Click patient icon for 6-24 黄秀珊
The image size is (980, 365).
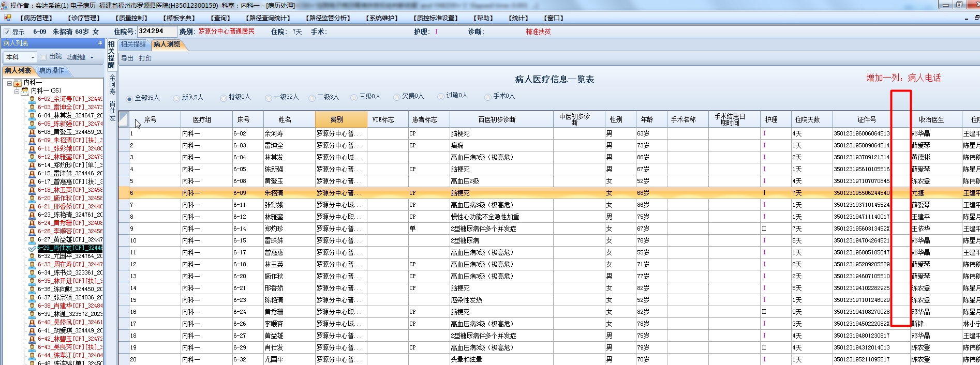(32, 223)
